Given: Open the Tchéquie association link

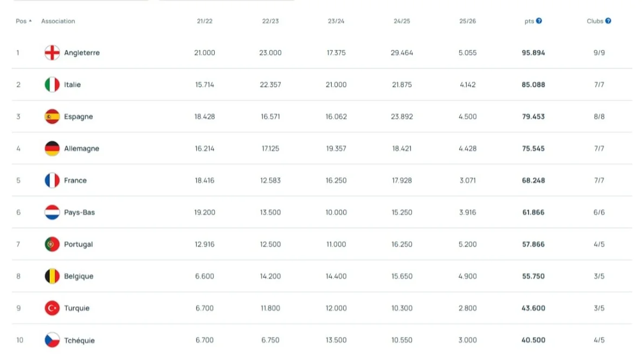Looking at the screenshot, I should coord(79,340).
